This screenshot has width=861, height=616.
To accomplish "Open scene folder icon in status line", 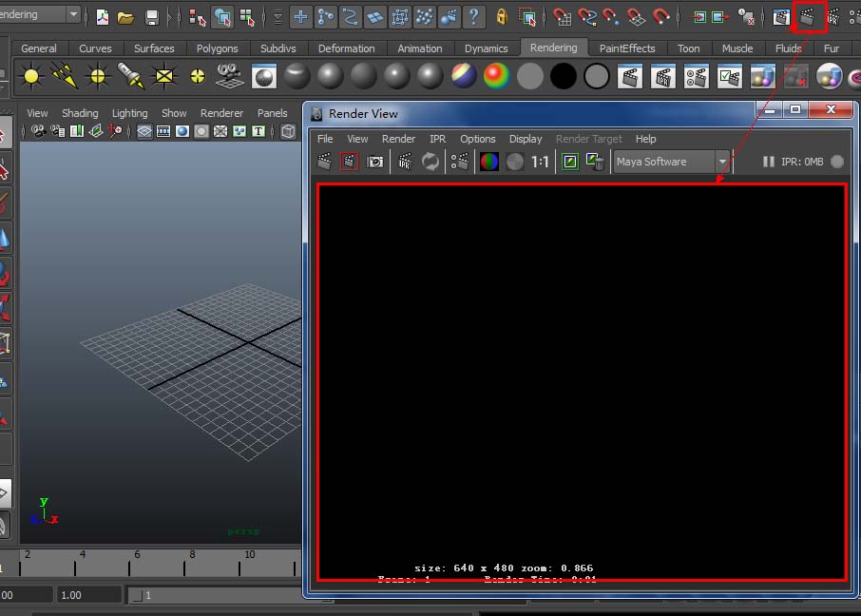I will 125,17.
